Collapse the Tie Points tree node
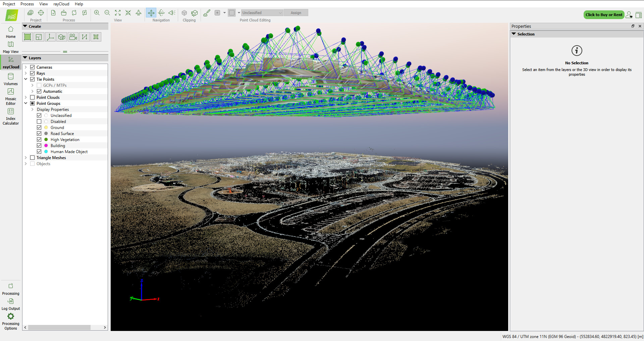 26,79
